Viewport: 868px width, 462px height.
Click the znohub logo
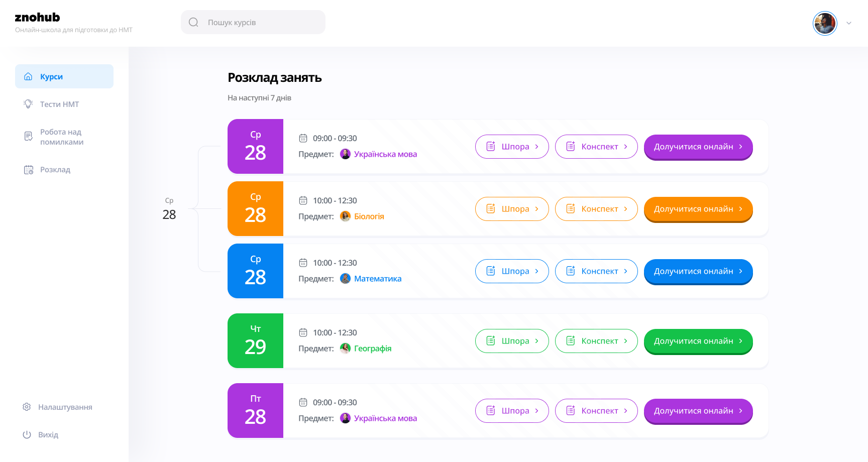(x=37, y=17)
